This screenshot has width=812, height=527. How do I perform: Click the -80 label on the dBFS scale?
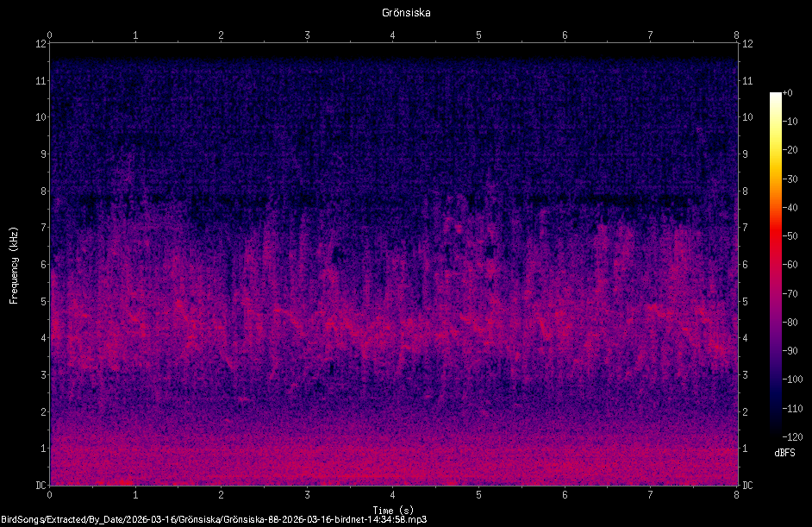pos(790,323)
